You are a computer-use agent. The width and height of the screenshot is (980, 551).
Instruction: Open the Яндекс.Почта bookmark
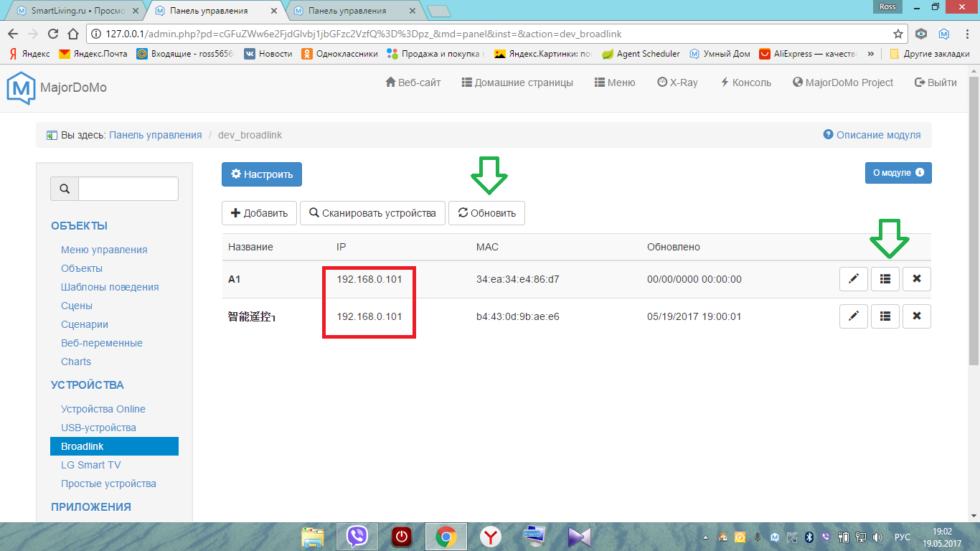(x=93, y=54)
